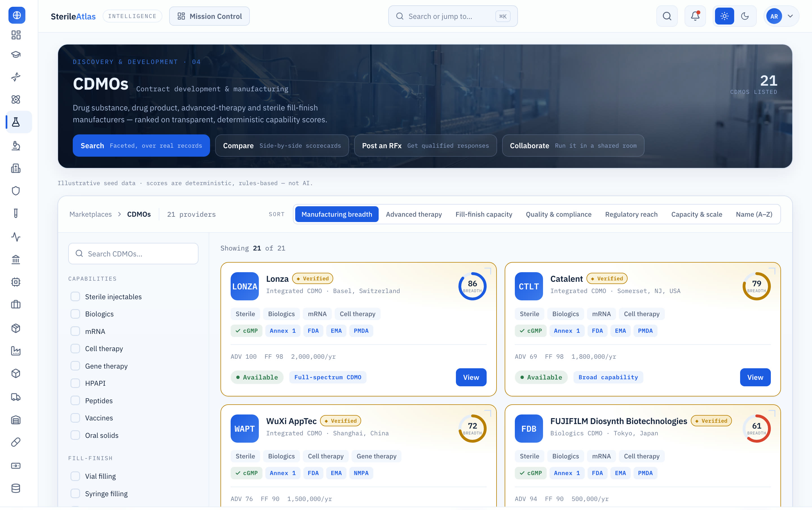
Task: Open Collaborate shared room
Action: 573,146
